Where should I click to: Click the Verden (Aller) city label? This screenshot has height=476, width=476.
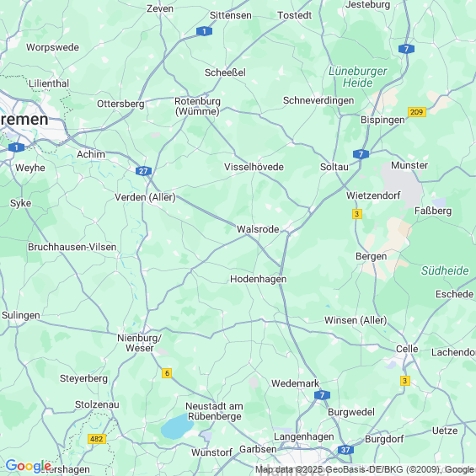click(145, 197)
